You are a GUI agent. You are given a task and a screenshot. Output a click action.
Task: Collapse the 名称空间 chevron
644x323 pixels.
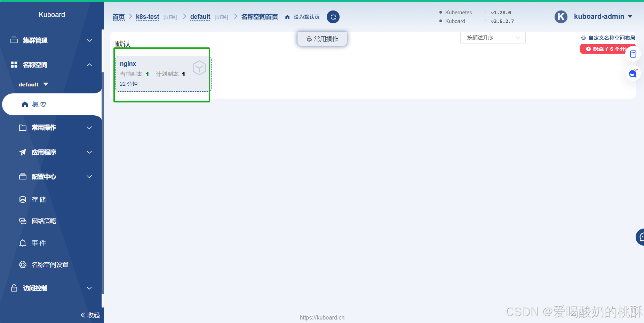(x=89, y=65)
